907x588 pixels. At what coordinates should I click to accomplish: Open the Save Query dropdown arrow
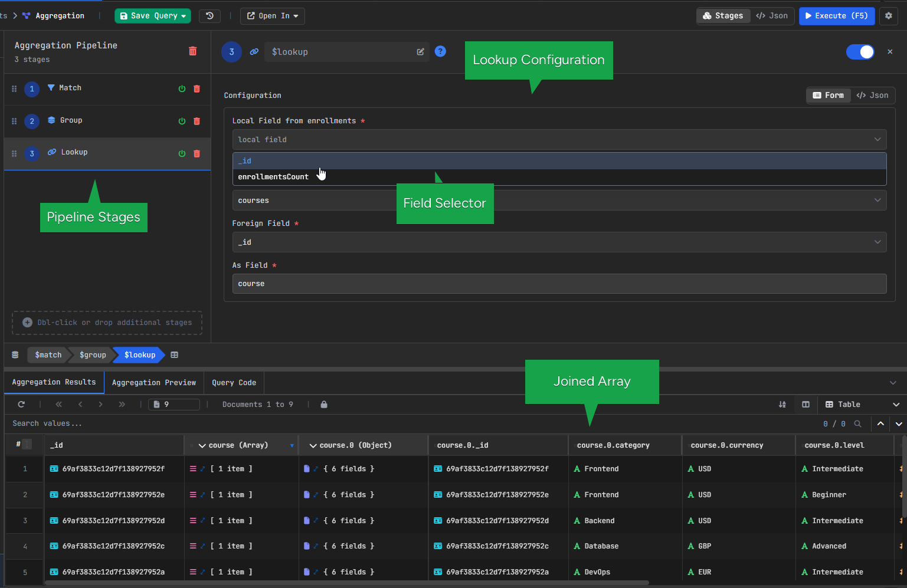(184, 16)
